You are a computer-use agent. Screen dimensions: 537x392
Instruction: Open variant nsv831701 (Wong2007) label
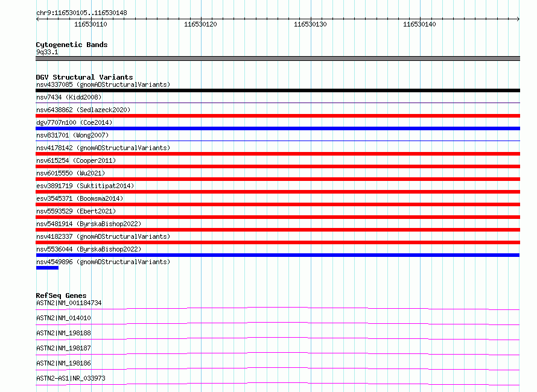point(72,135)
